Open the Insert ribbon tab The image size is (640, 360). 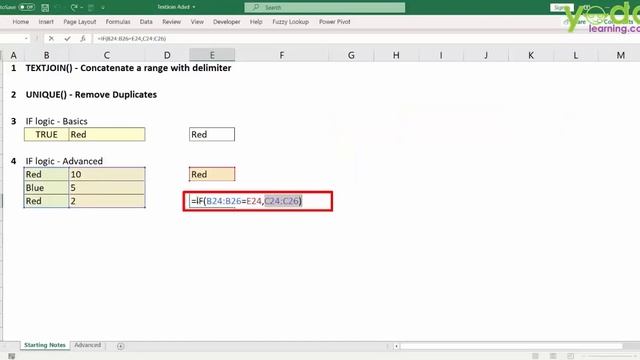46,22
